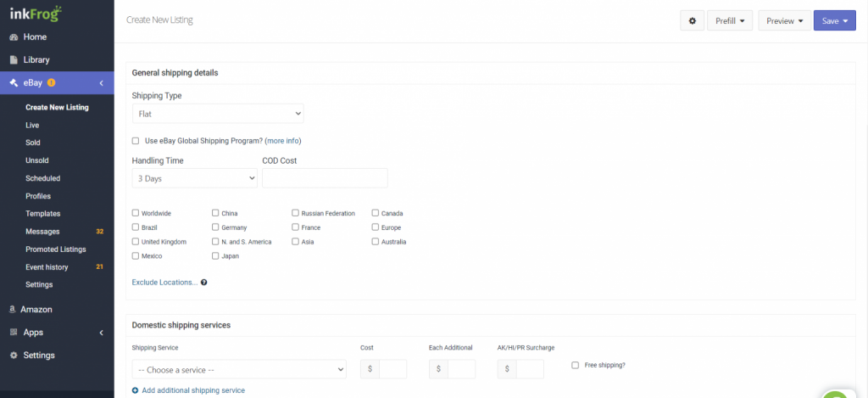868x398 pixels.
Task: Select the Australia checkbox
Action: (x=376, y=242)
